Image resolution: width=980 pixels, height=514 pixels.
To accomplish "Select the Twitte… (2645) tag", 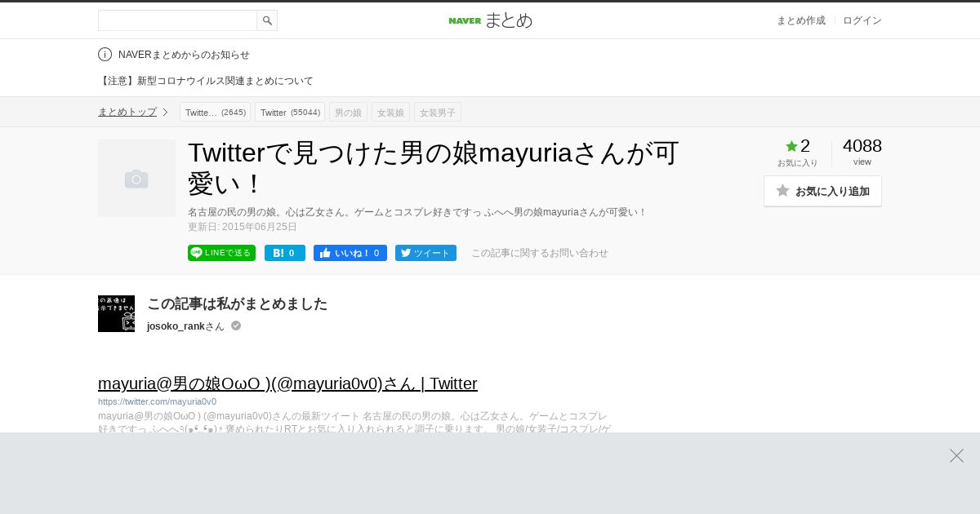I will [216, 112].
